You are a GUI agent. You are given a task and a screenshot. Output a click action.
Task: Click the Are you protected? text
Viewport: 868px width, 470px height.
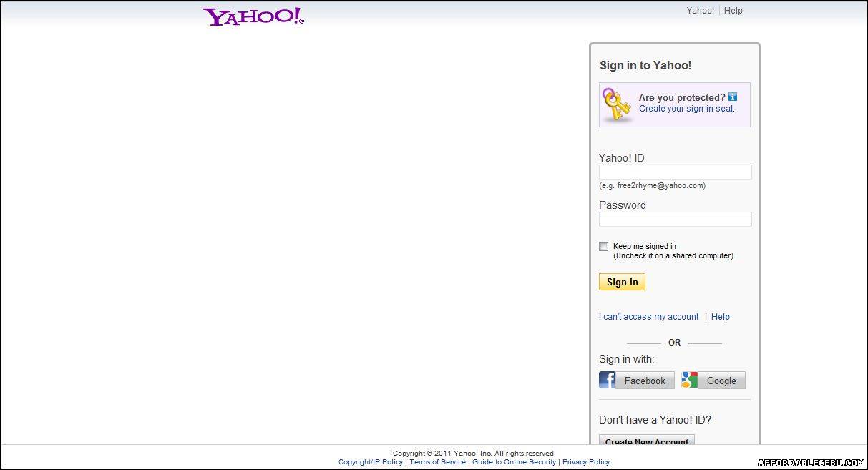click(x=682, y=97)
